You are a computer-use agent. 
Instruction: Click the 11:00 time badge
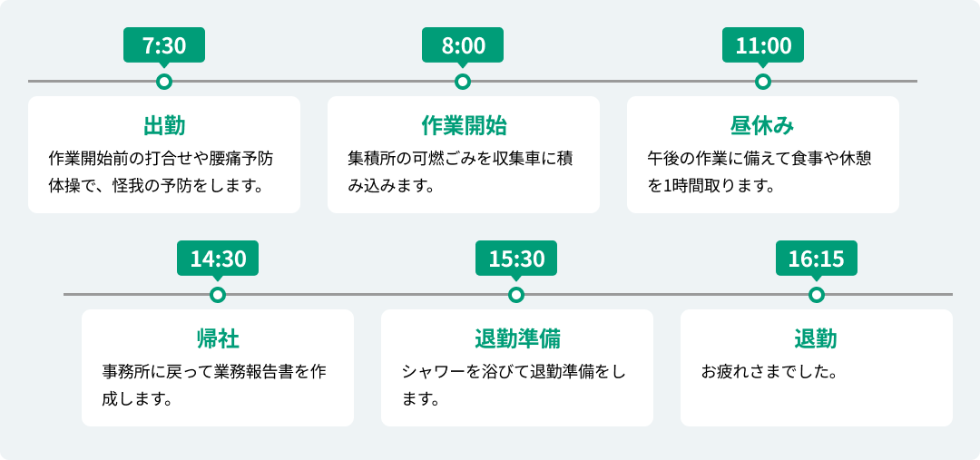[763, 45]
